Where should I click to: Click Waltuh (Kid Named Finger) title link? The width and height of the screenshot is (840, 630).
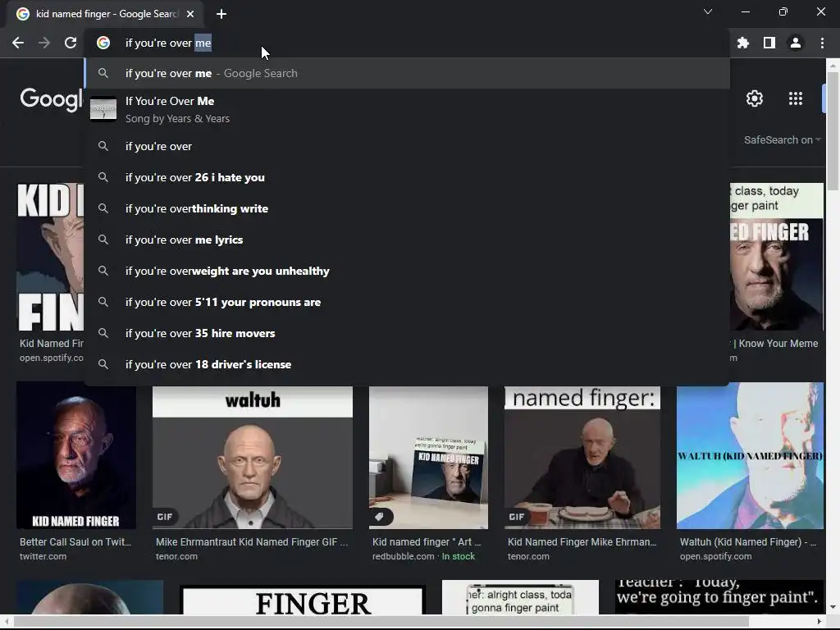point(748,542)
